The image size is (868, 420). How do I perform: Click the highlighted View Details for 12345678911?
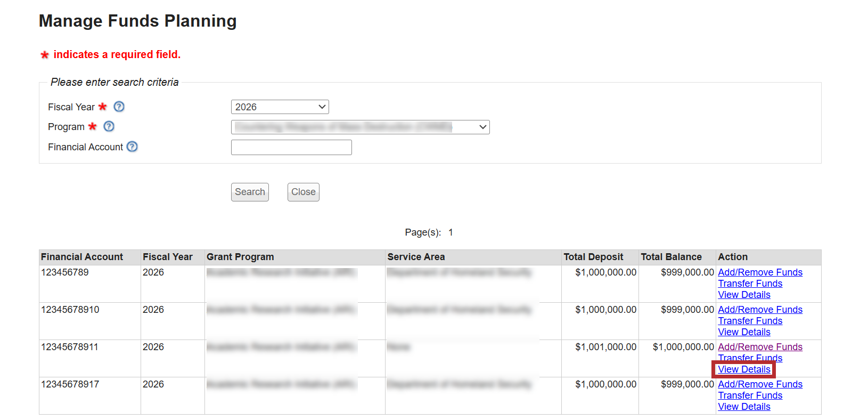pos(744,369)
